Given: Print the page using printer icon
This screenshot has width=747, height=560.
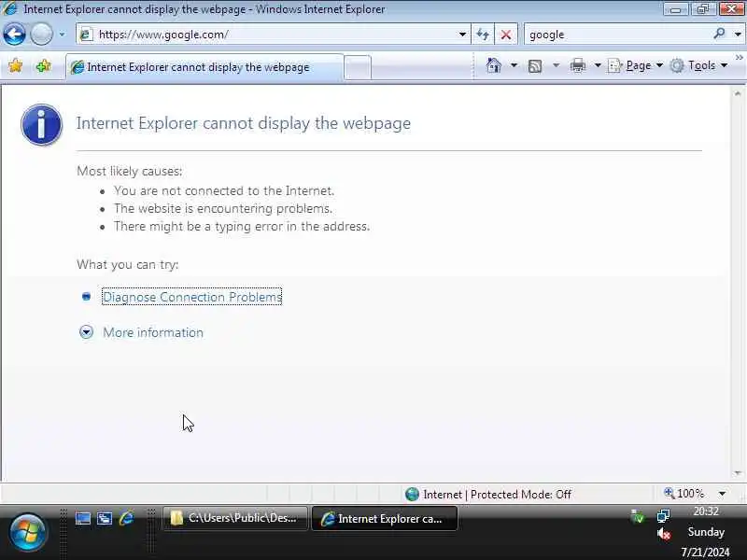Looking at the screenshot, I should (578, 65).
